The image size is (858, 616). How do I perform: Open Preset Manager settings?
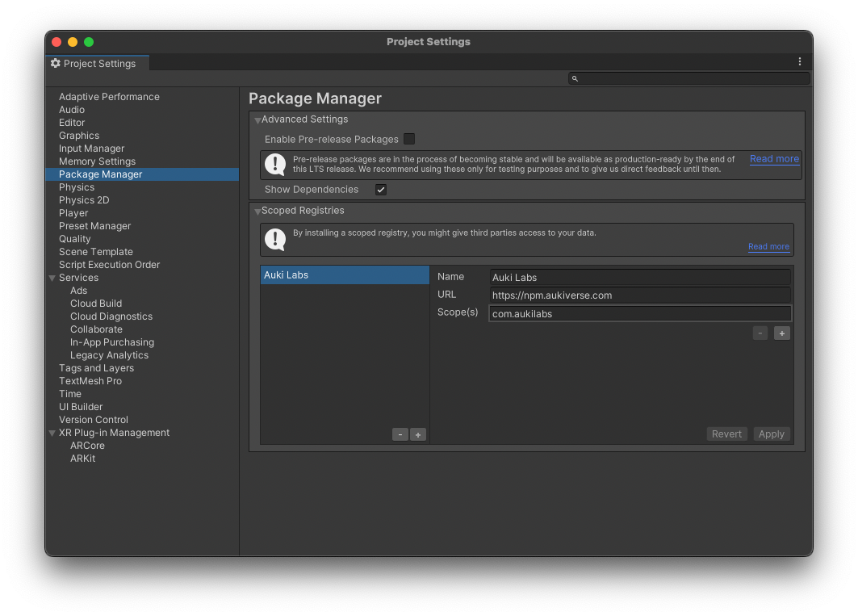[94, 226]
